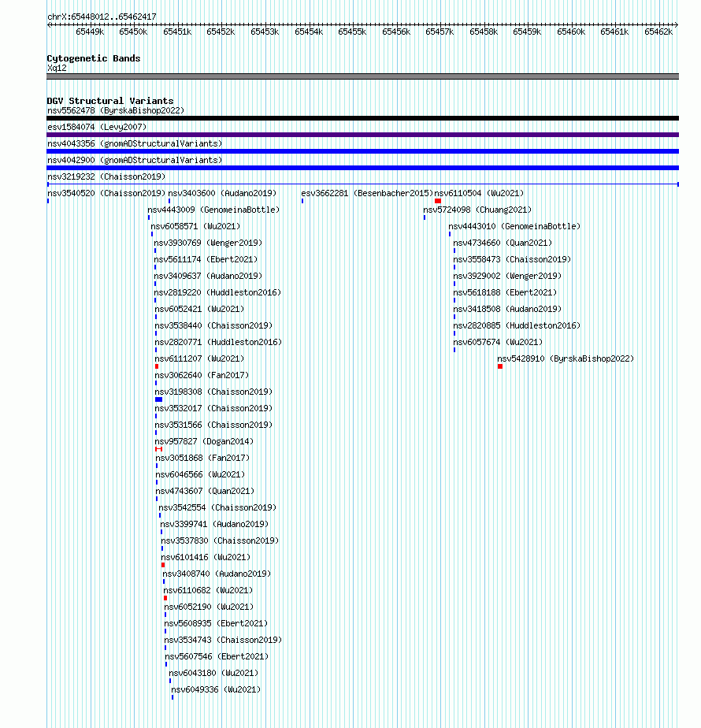Open nsv3538440 (Chaisson2019) variant

click(x=213, y=326)
